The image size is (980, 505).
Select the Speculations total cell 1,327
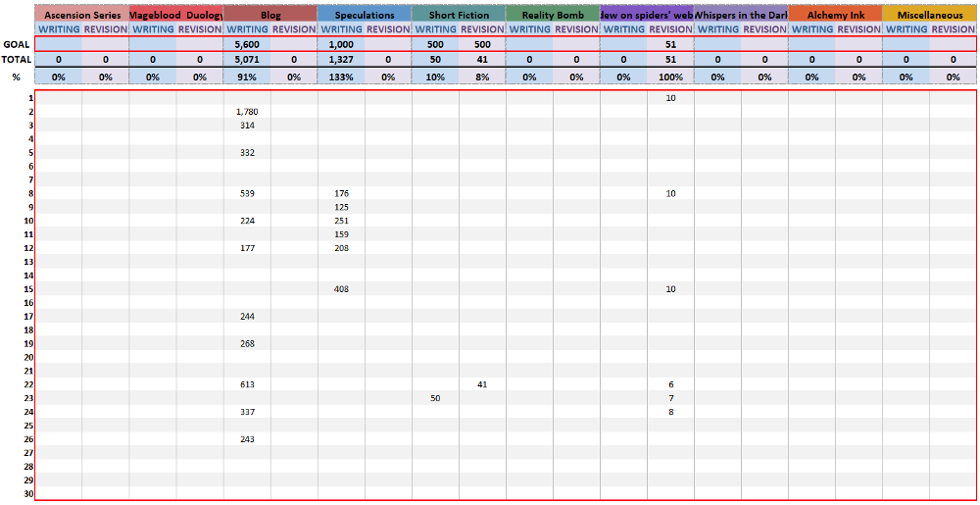click(x=341, y=59)
